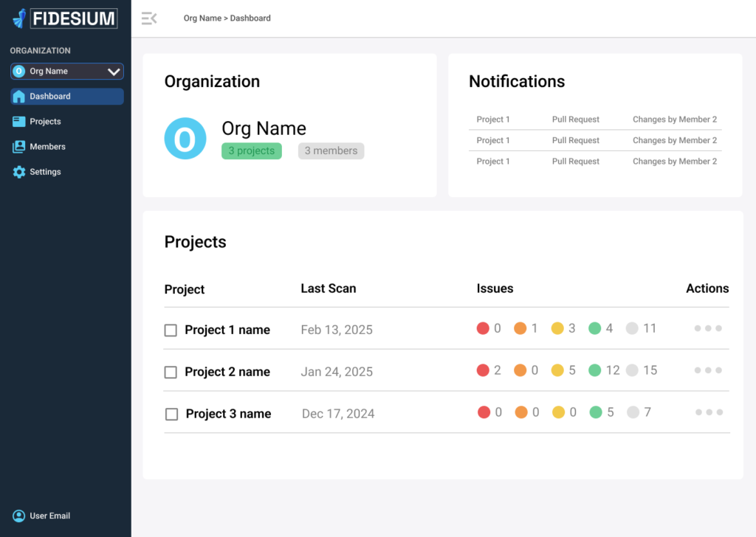Click the Organization card heading
The width and height of the screenshot is (756, 537).
212,82
